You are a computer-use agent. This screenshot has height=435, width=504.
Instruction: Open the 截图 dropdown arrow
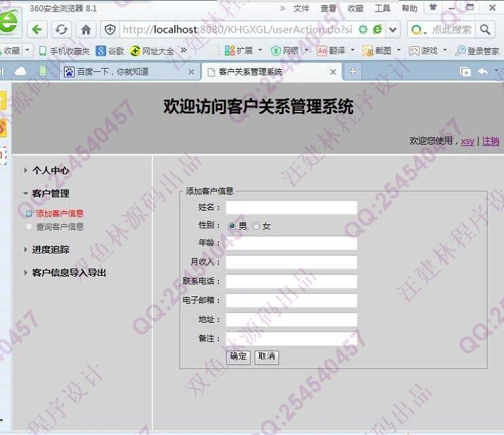pyautogui.click(x=399, y=50)
